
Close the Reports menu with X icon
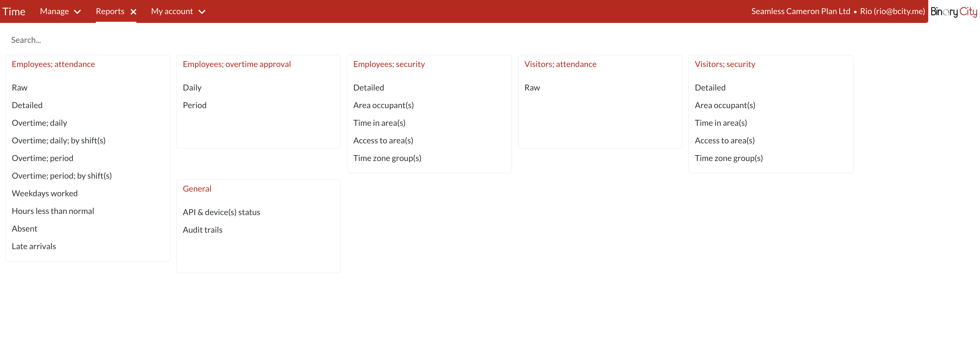click(x=133, y=12)
